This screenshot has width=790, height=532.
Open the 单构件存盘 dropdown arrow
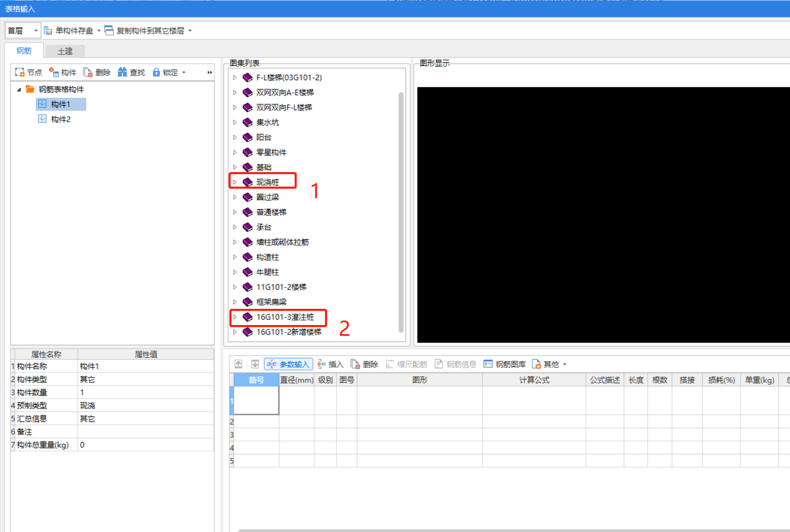point(99,31)
